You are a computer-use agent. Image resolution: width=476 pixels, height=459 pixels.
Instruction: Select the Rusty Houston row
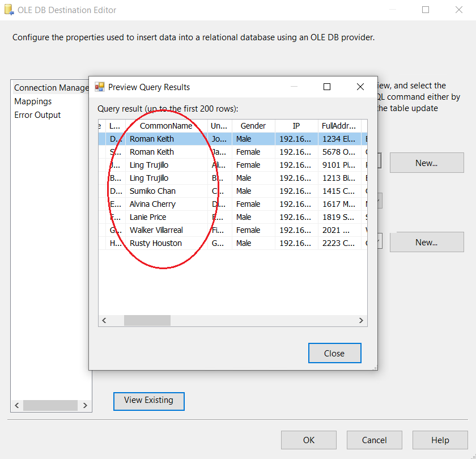156,243
